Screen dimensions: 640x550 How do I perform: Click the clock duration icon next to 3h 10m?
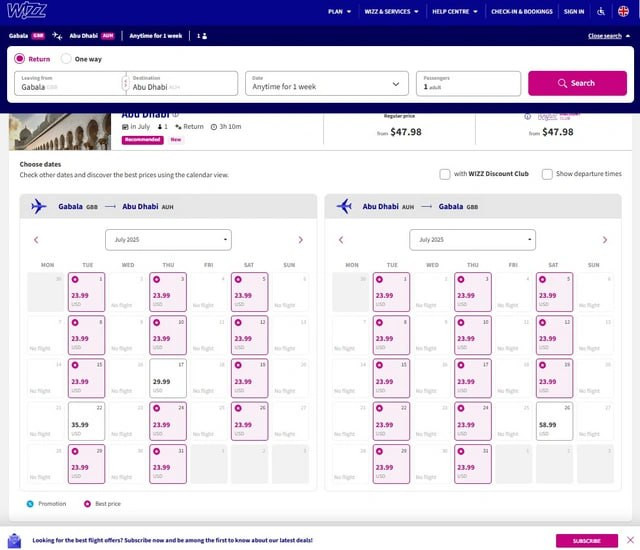(213, 127)
